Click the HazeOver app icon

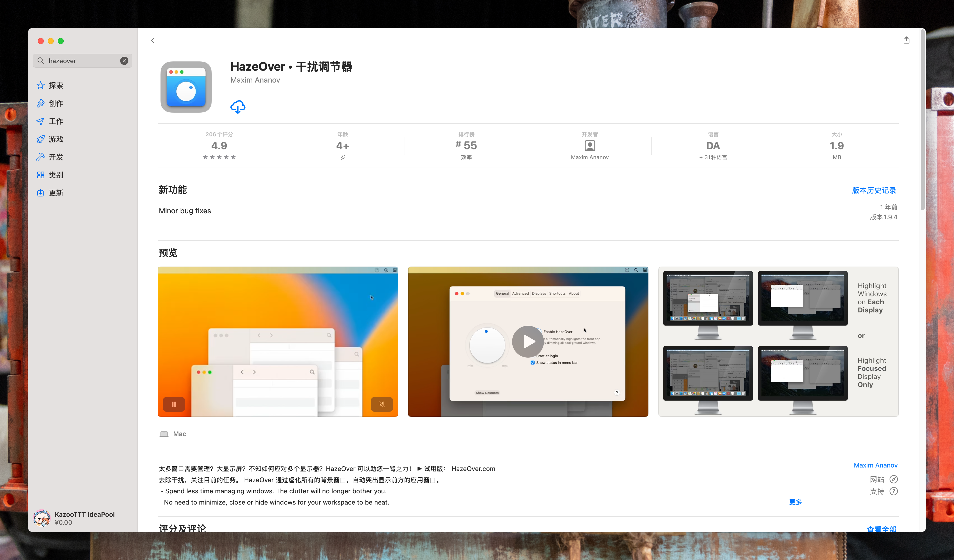(186, 87)
